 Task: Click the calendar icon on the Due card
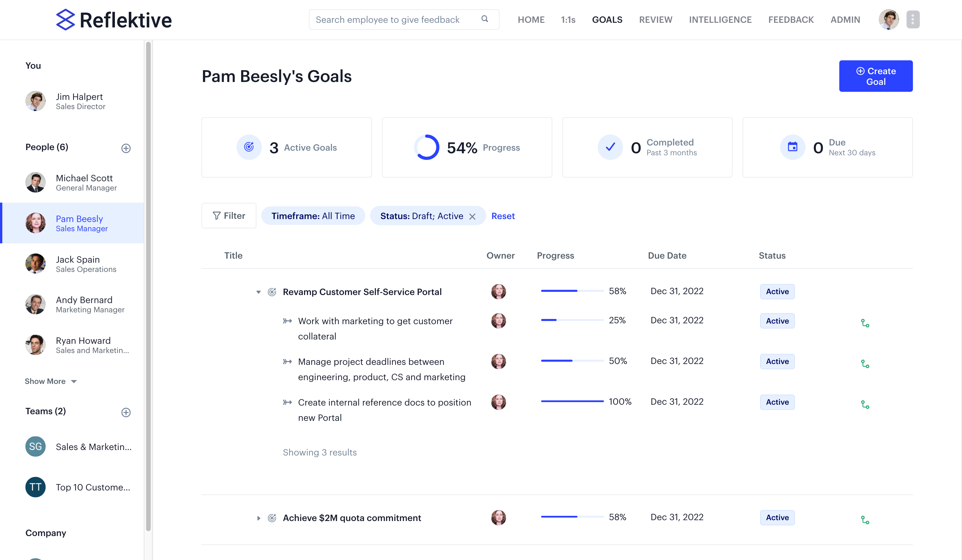click(793, 147)
